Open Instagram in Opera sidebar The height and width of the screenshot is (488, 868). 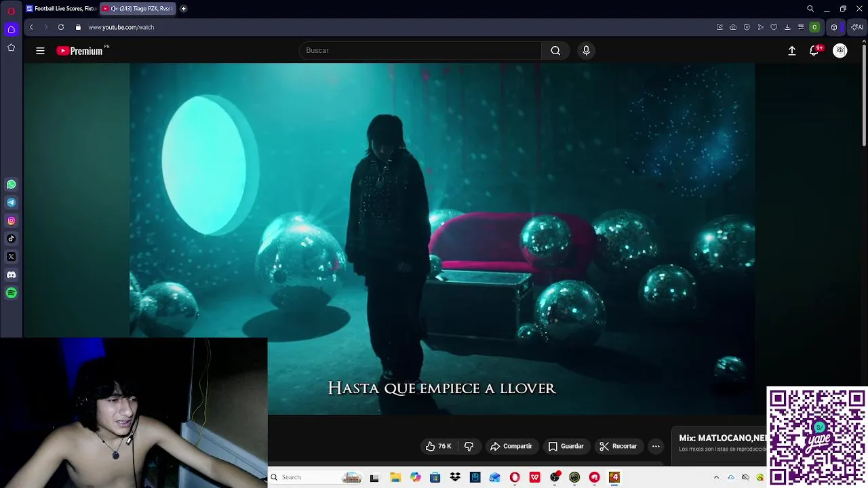click(11, 220)
